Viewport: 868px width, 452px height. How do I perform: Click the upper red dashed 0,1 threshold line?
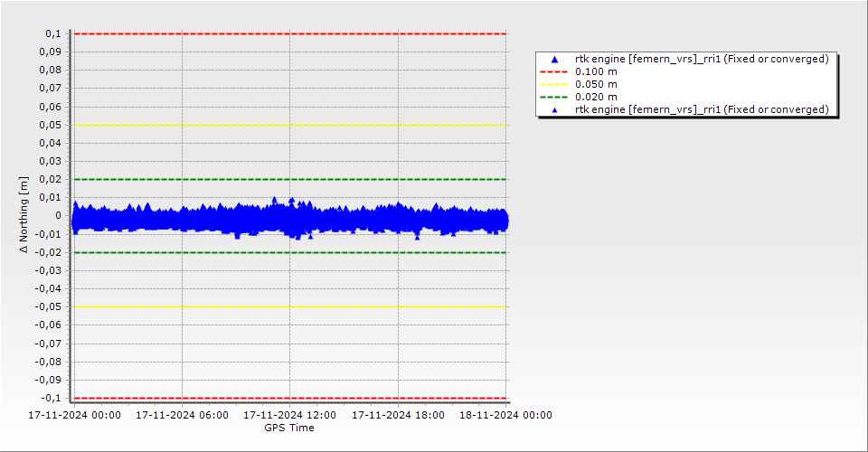pos(235,33)
